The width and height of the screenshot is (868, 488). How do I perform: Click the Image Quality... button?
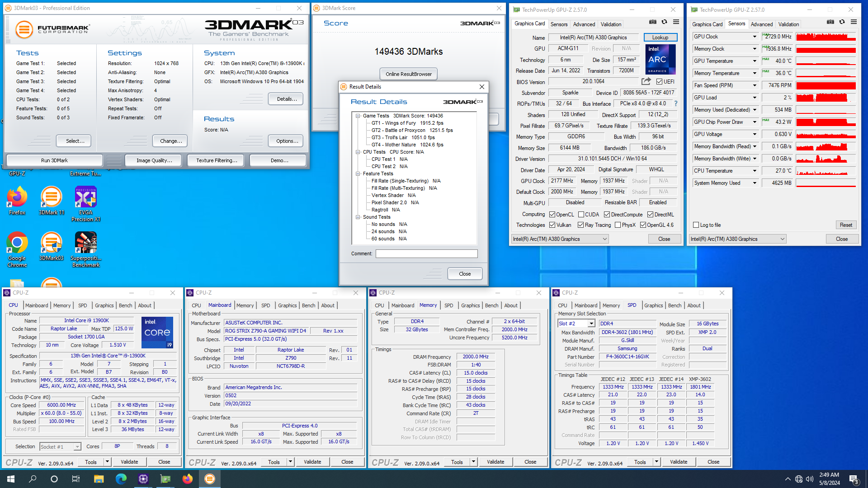[154, 160]
